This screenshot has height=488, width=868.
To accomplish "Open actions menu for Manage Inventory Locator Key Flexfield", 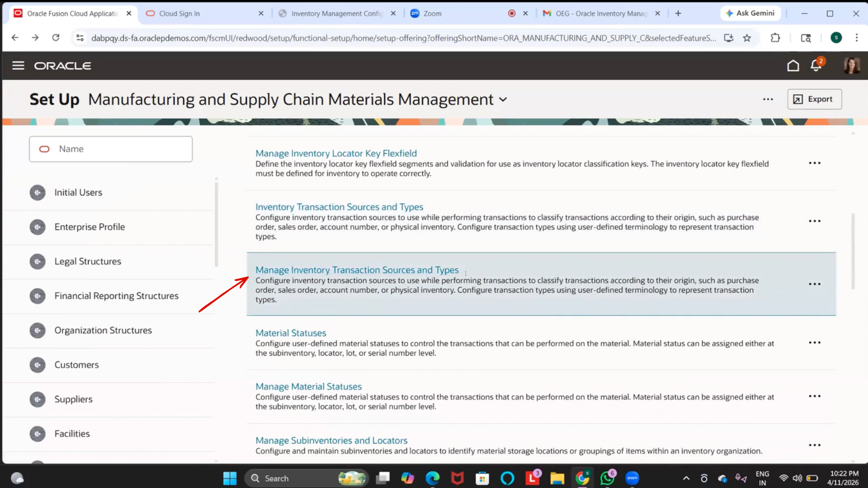I will coord(815,163).
